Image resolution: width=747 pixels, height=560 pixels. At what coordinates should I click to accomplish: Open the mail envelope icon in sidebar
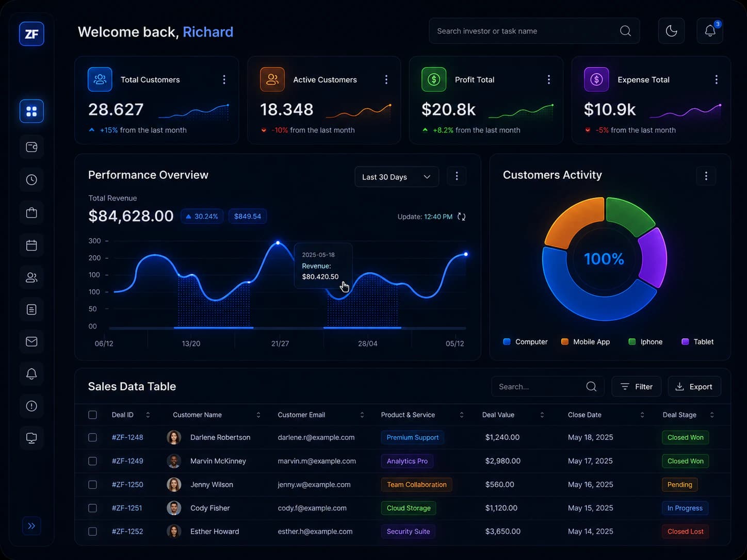[31, 341]
